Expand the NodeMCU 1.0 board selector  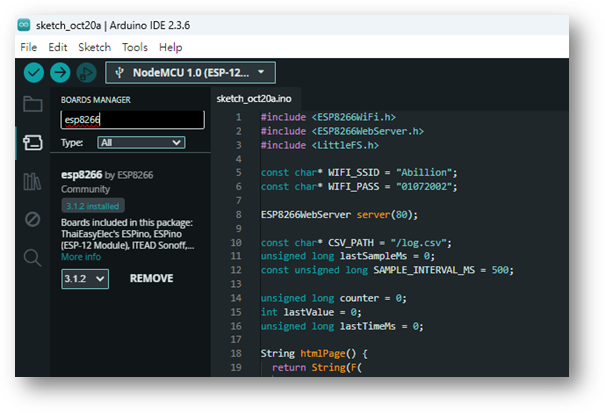(189, 73)
